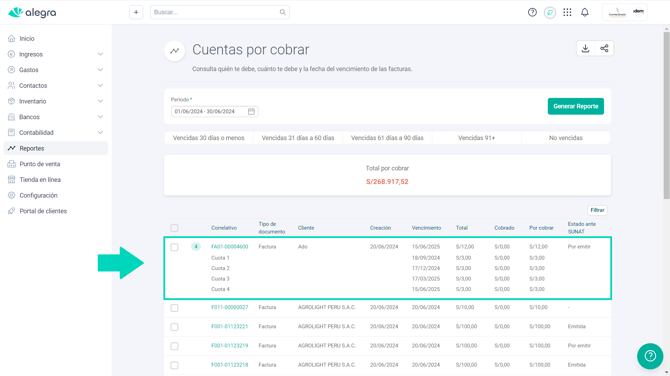Open the apps grid icon

tap(567, 12)
